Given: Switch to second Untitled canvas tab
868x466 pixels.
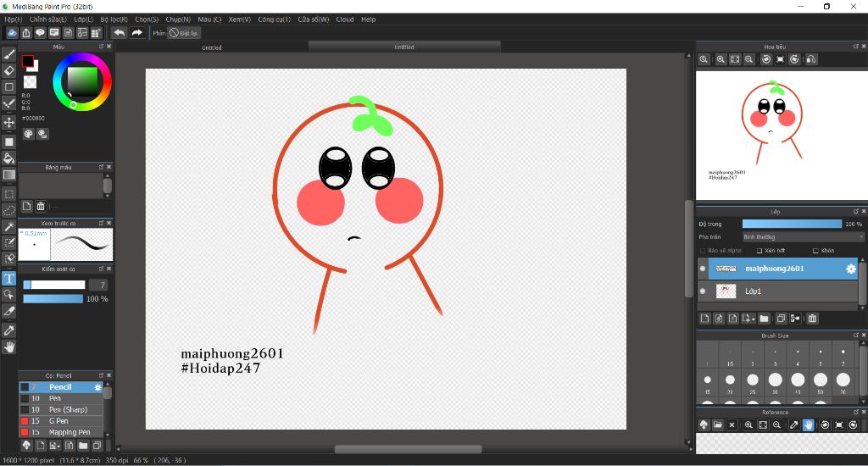Looking at the screenshot, I should click(x=404, y=47).
